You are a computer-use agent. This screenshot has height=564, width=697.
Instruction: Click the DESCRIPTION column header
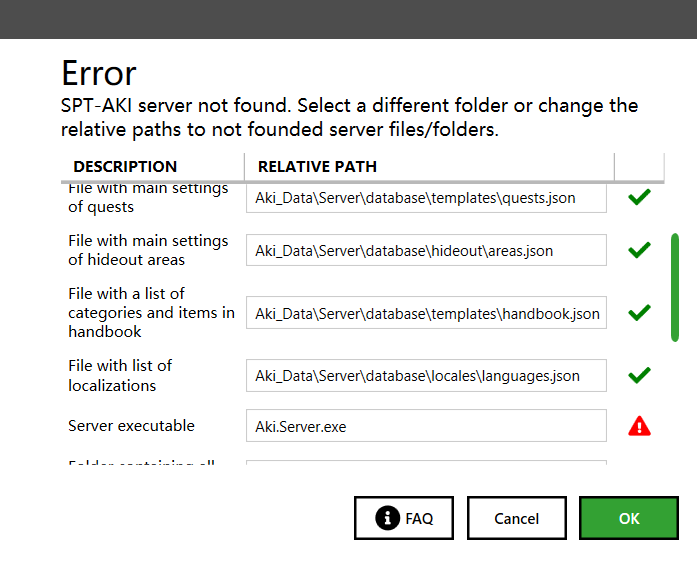(x=125, y=167)
